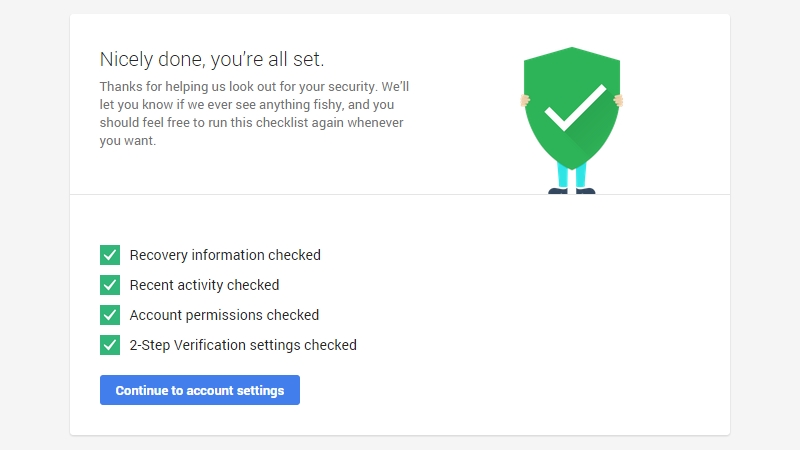Screen dimensions: 800x450
Task: Select the 2-Step Verification settings checked label
Action: 243,345
